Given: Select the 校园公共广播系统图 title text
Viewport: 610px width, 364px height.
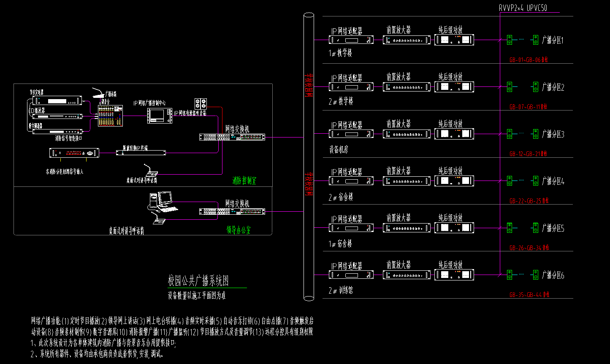Looking at the screenshot, I should [198, 280].
